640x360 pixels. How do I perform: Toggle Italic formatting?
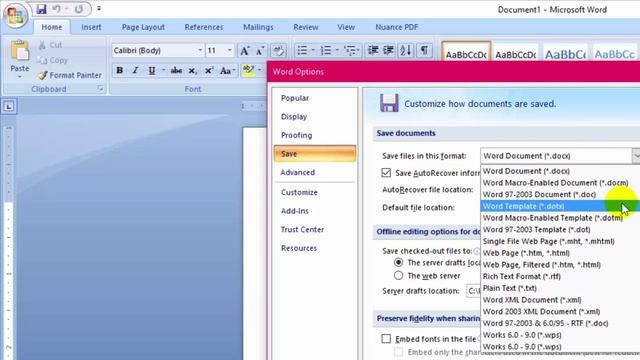(x=136, y=70)
